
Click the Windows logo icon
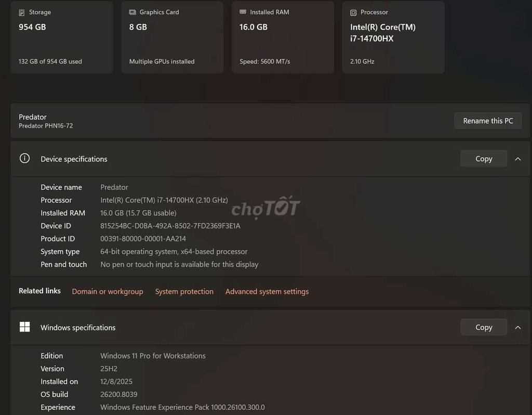coord(24,327)
